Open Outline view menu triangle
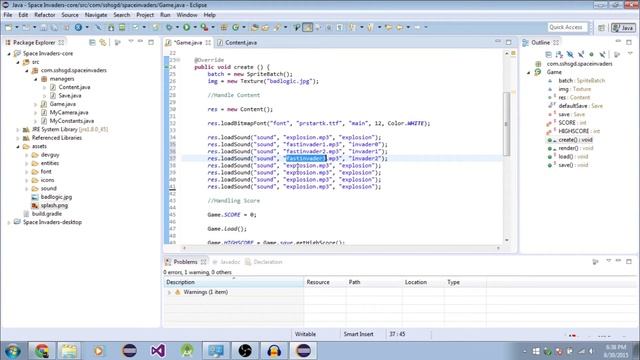 tap(630, 54)
